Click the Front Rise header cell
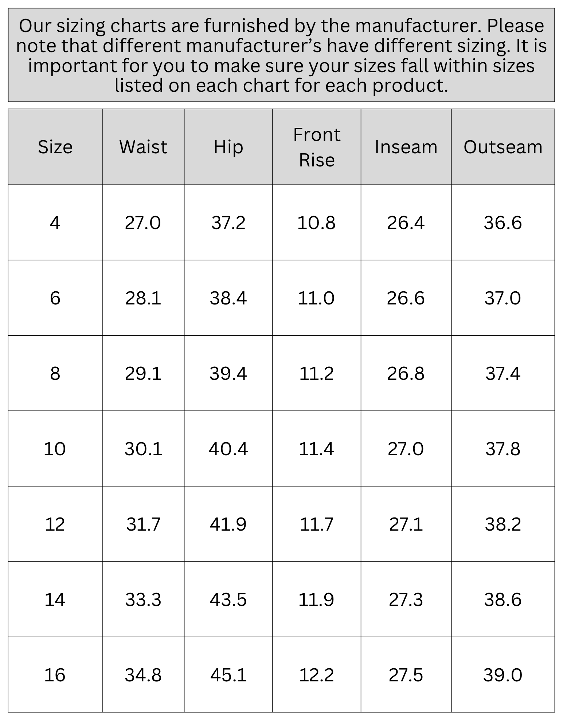The image size is (563, 728). 317,147
